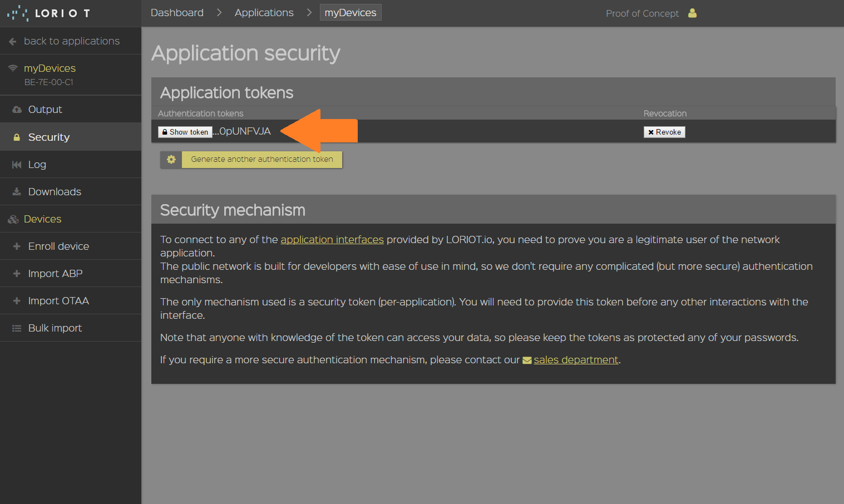844x504 pixels.
Task: Open the sales department link
Action: tap(576, 360)
